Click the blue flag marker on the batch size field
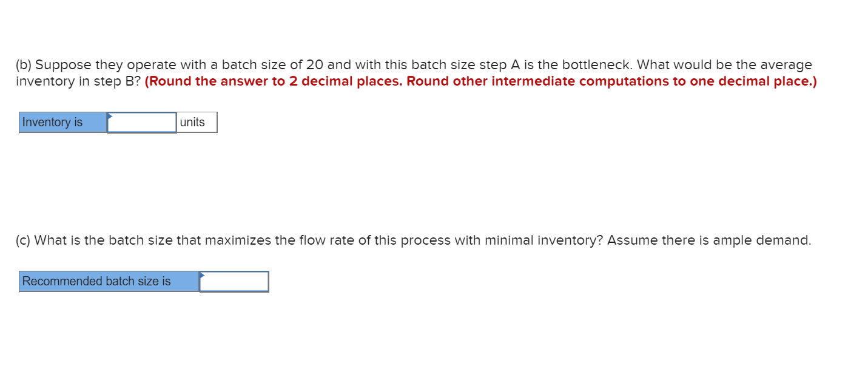The height and width of the screenshot is (374, 868). tap(203, 275)
